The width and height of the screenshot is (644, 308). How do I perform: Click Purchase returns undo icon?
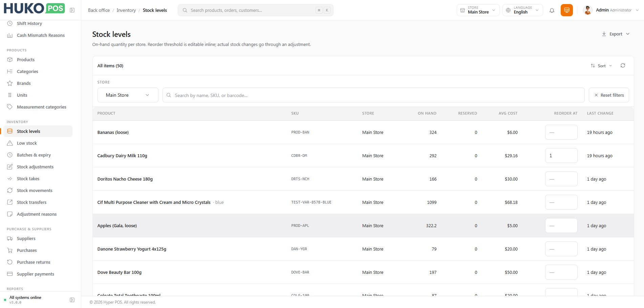click(10, 262)
